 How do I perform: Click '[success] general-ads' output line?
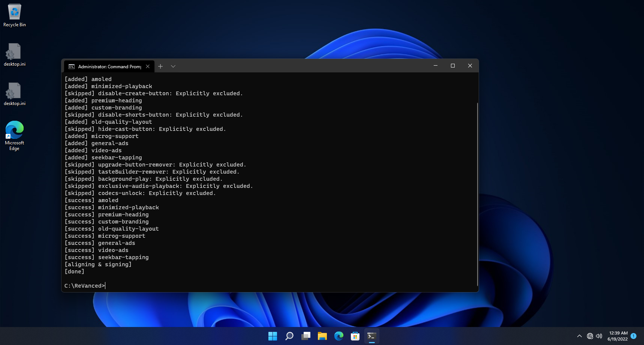(100, 243)
